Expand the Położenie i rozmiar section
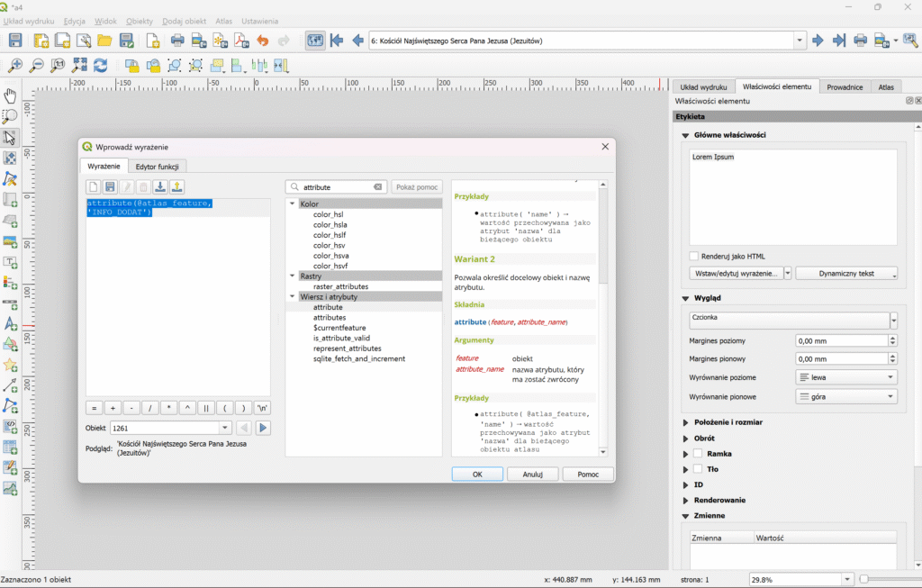The height and width of the screenshot is (588, 922). [686, 422]
